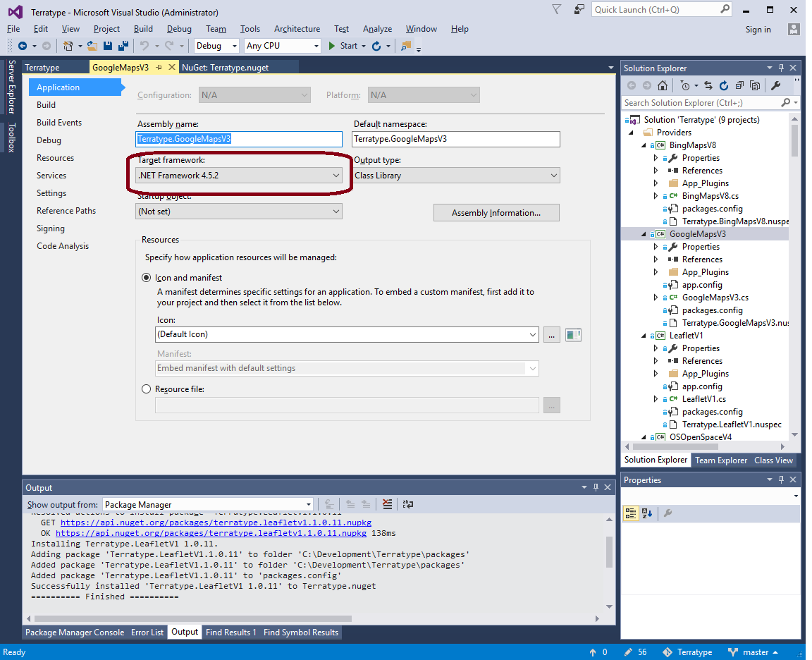Select the Build Events settings page
The width and height of the screenshot is (812, 660).
coord(59,123)
